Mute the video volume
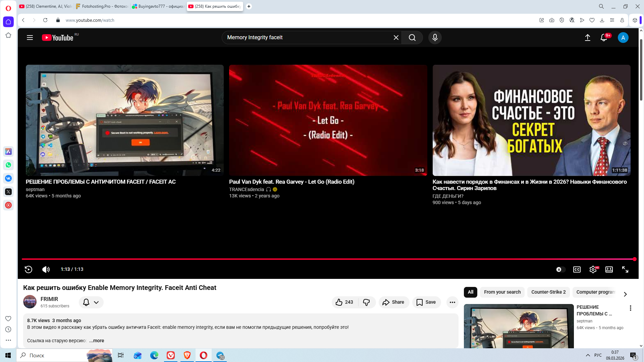644x362 pixels. (46, 269)
